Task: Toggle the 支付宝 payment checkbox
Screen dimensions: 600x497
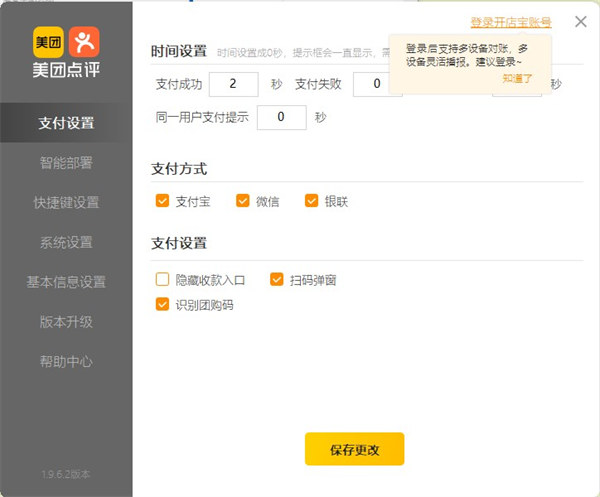Action: 163,201
